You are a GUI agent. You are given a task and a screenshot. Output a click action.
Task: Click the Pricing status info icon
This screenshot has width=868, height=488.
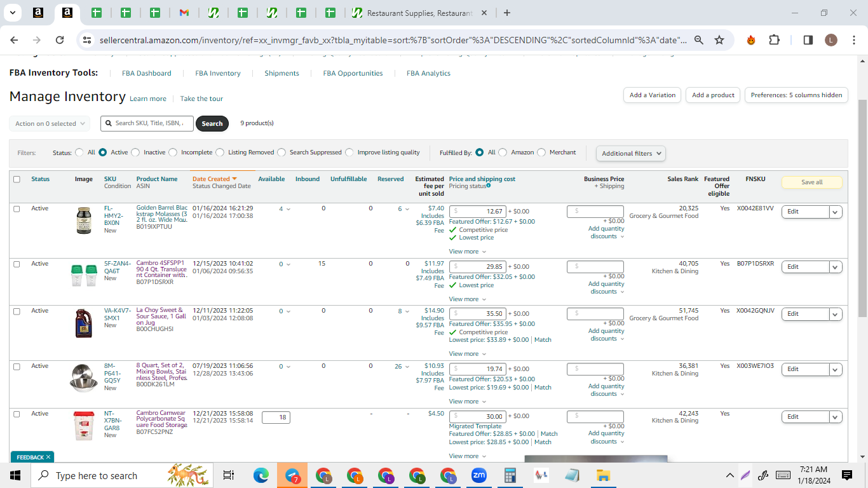pos(489,186)
